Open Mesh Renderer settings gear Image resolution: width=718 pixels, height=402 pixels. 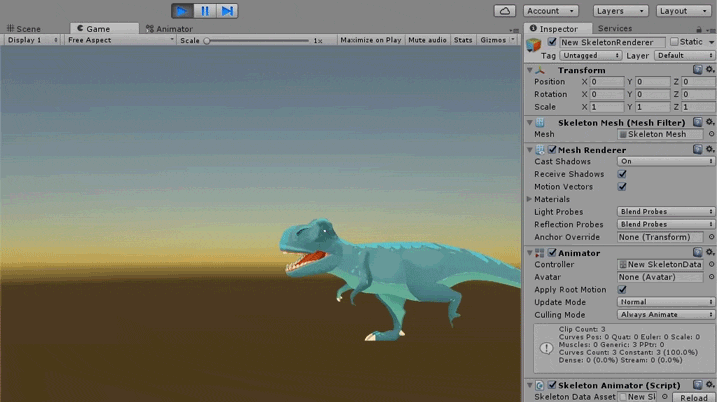tap(710, 149)
